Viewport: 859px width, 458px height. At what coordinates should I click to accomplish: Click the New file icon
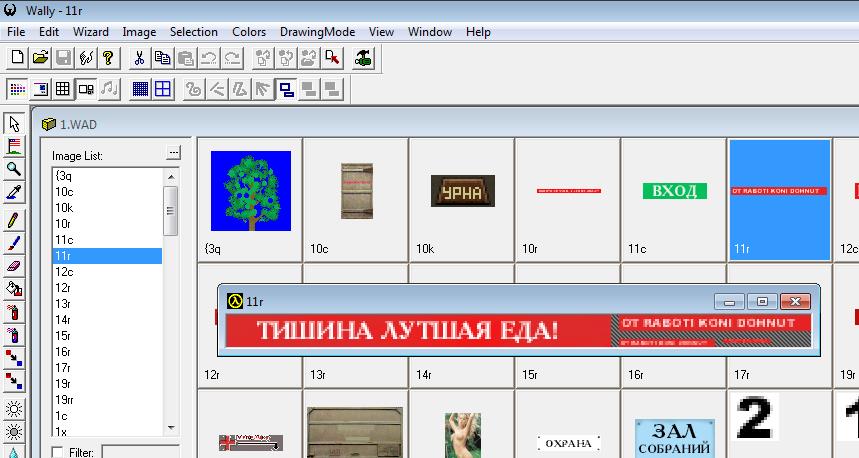pos(17,58)
